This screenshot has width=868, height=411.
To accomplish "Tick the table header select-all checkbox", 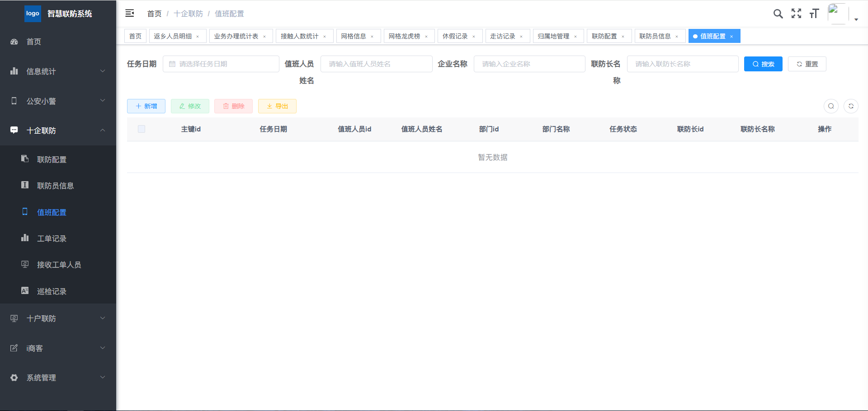I will point(142,129).
